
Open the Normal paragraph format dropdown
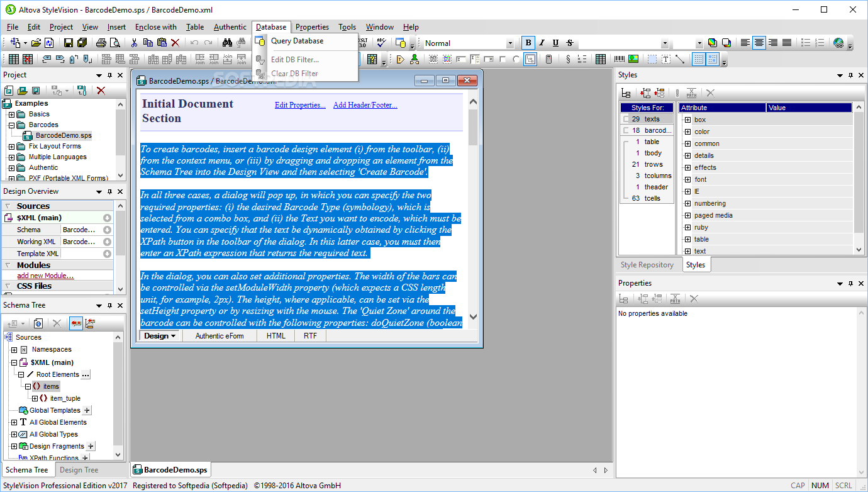tap(510, 43)
